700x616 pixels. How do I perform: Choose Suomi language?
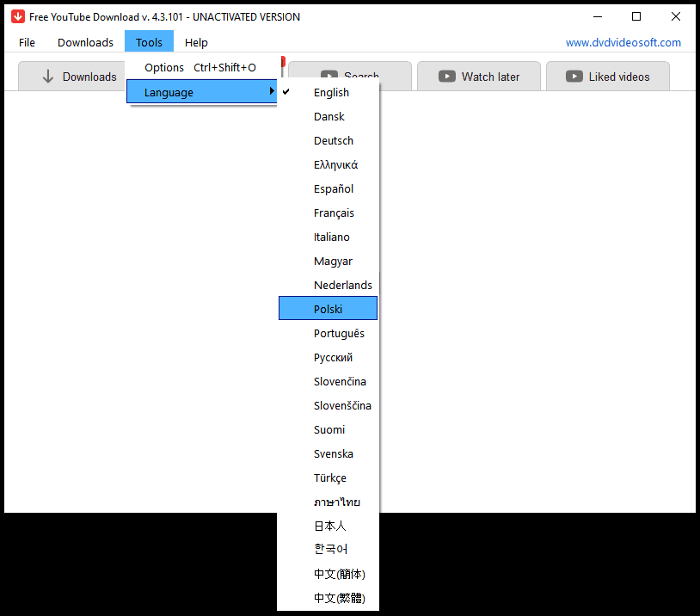tap(329, 429)
